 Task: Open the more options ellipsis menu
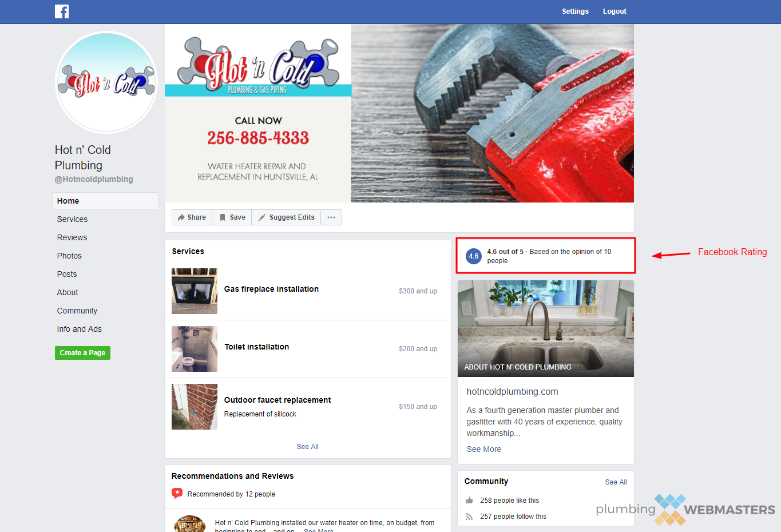click(x=331, y=217)
